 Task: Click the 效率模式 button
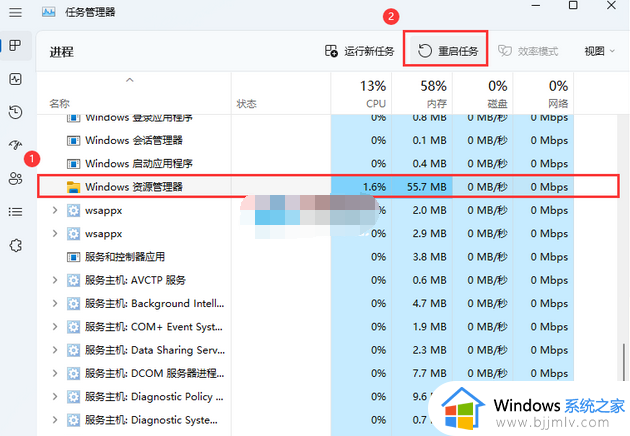coord(528,51)
